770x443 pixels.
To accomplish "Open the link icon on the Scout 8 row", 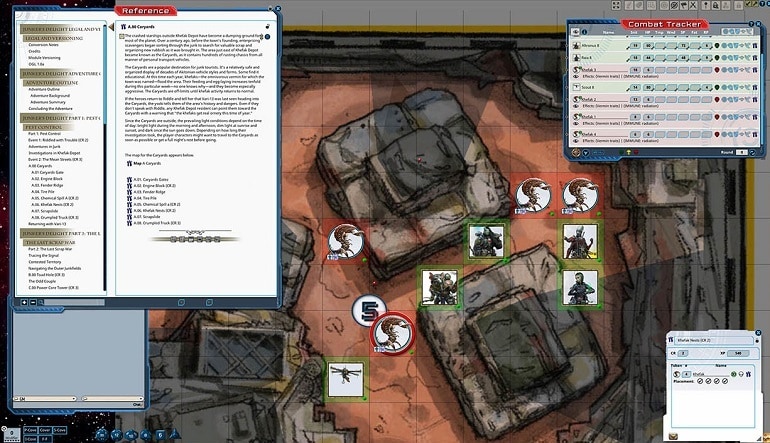I will tap(754, 87).
